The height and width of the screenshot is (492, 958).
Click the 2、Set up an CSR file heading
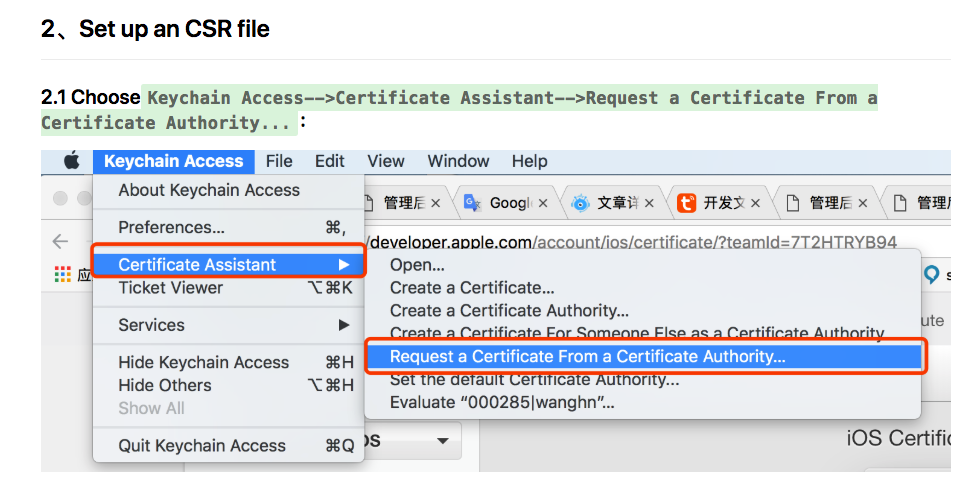coord(155,29)
